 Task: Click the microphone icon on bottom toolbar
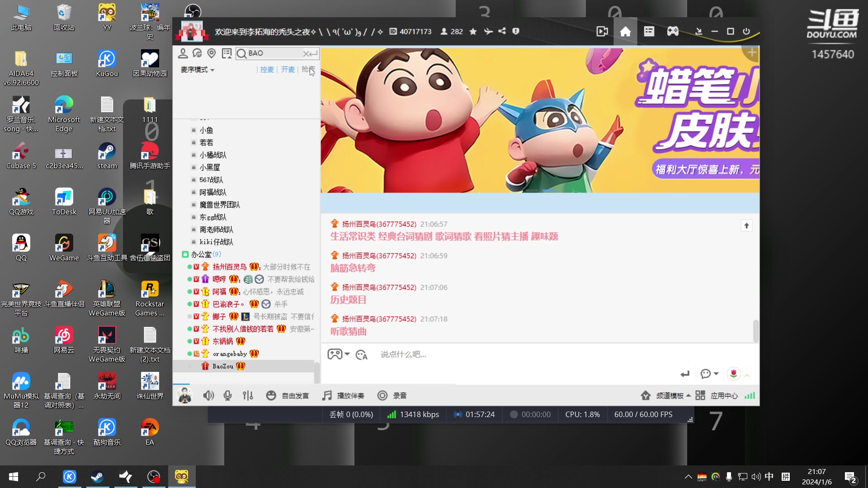[x=228, y=395]
